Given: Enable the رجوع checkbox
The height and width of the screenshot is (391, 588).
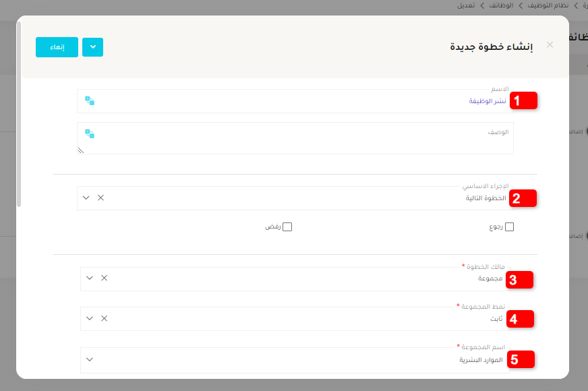Looking at the screenshot, I should [509, 227].
